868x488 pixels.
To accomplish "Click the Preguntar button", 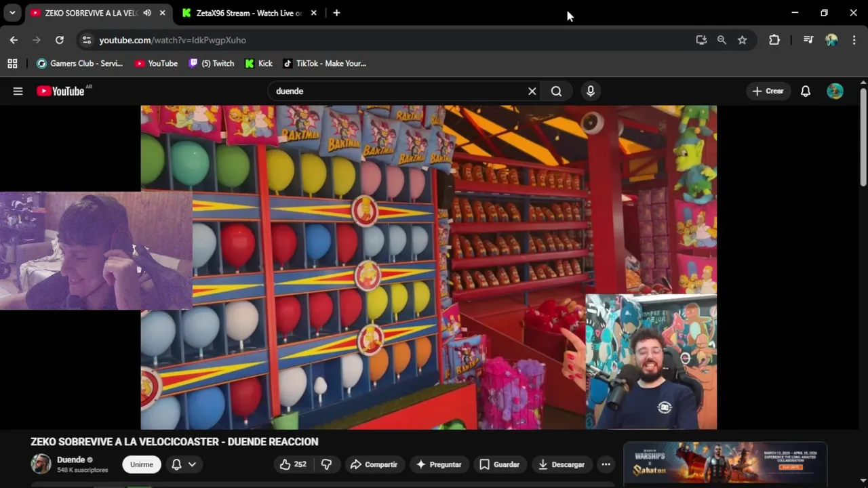I will click(x=439, y=464).
